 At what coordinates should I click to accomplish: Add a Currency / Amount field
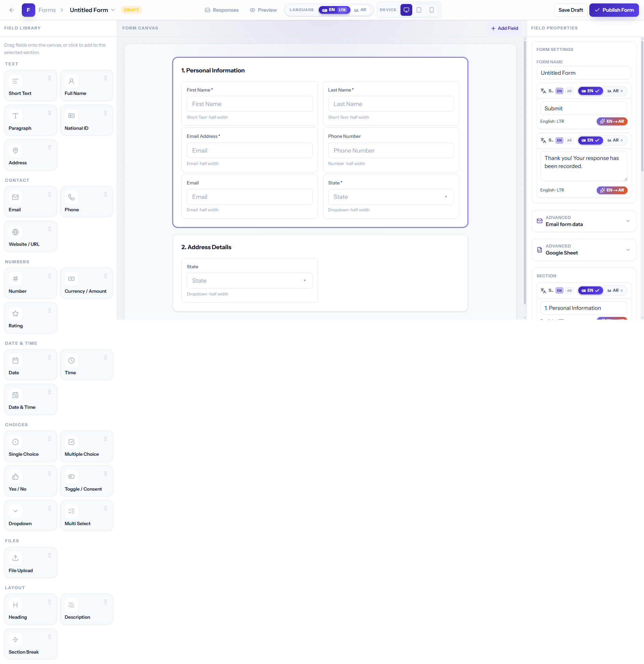(x=87, y=284)
